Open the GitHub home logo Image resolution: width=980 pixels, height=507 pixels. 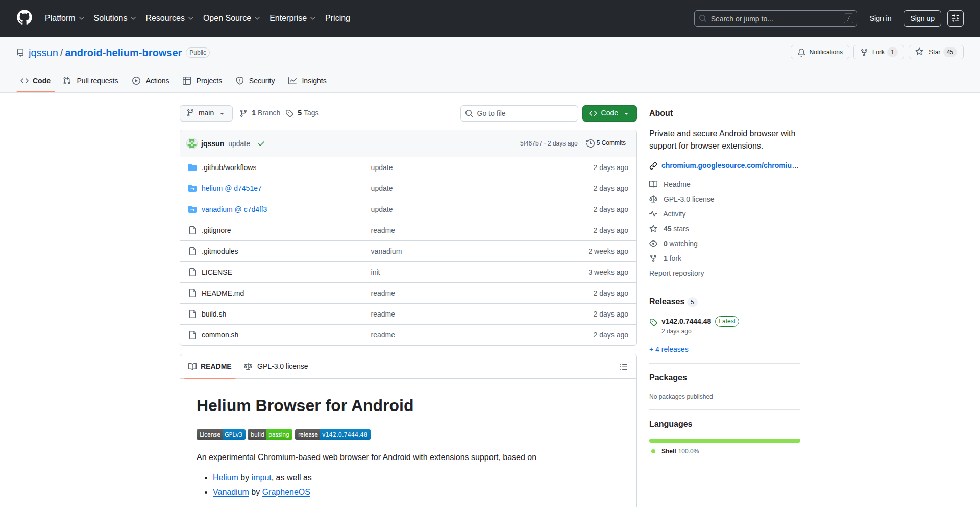(23, 18)
